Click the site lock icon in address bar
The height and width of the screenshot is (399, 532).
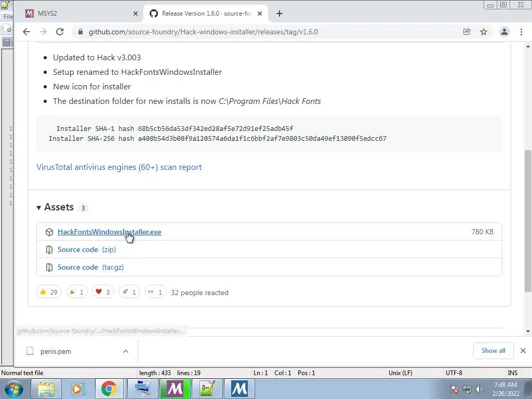click(81, 32)
